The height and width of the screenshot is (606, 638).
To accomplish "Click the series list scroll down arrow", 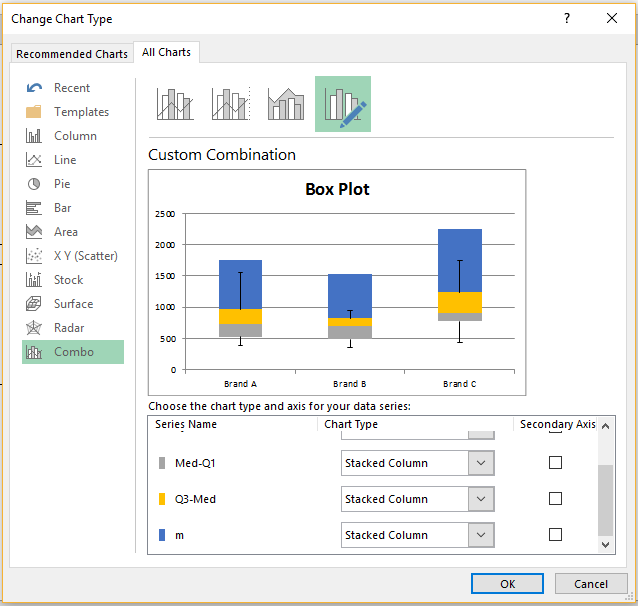I will click(605, 545).
